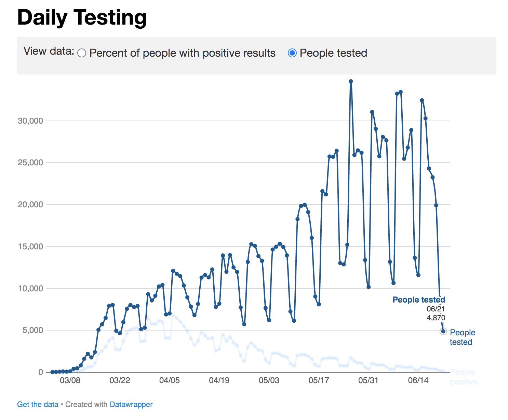The image size is (508, 420).
Task: Click the 30,000 y-axis label
Action: click(x=30, y=121)
